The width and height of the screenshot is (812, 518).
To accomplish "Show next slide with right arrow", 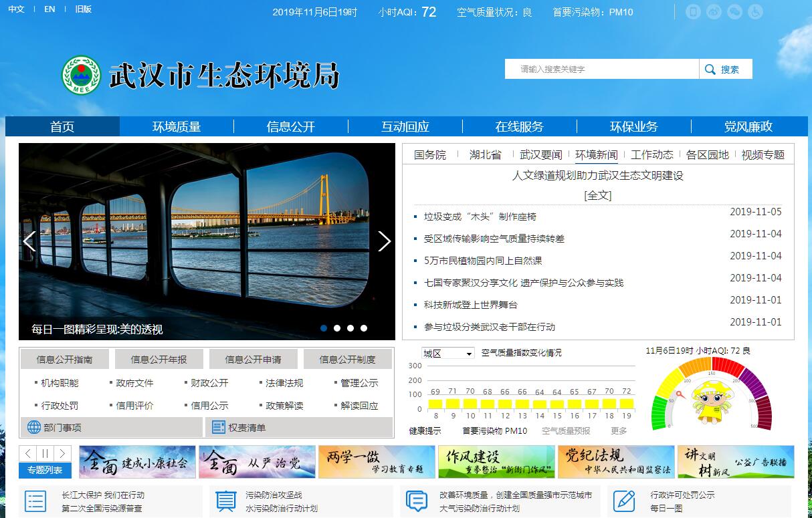I will [384, 241].
